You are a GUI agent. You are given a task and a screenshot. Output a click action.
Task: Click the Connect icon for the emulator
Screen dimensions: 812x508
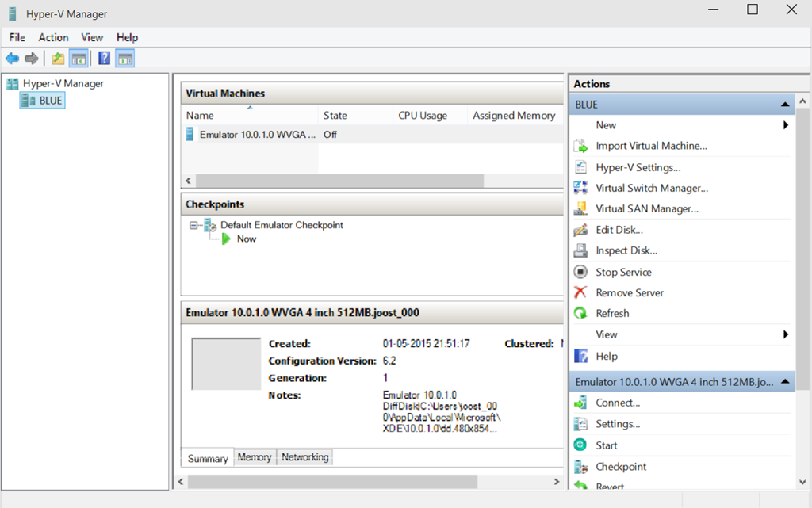[580, 403]
